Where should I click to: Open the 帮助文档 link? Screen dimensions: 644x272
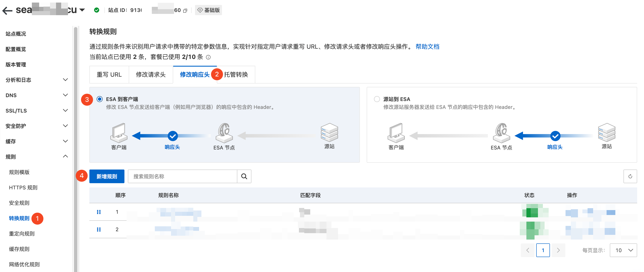click(427, 47)
